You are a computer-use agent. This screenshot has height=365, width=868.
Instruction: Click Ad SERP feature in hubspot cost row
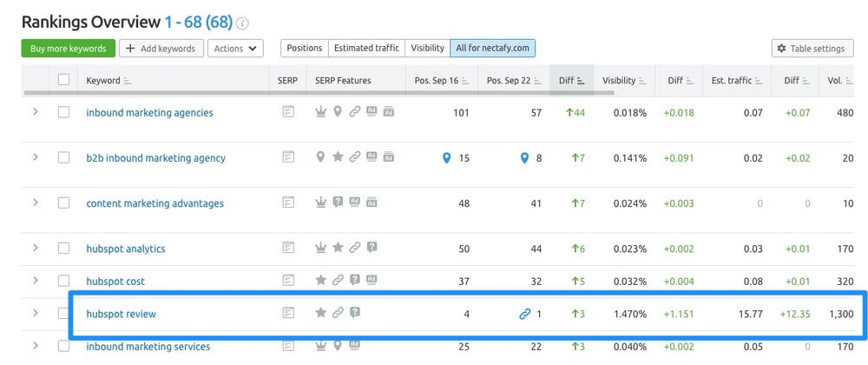(372, 280)
